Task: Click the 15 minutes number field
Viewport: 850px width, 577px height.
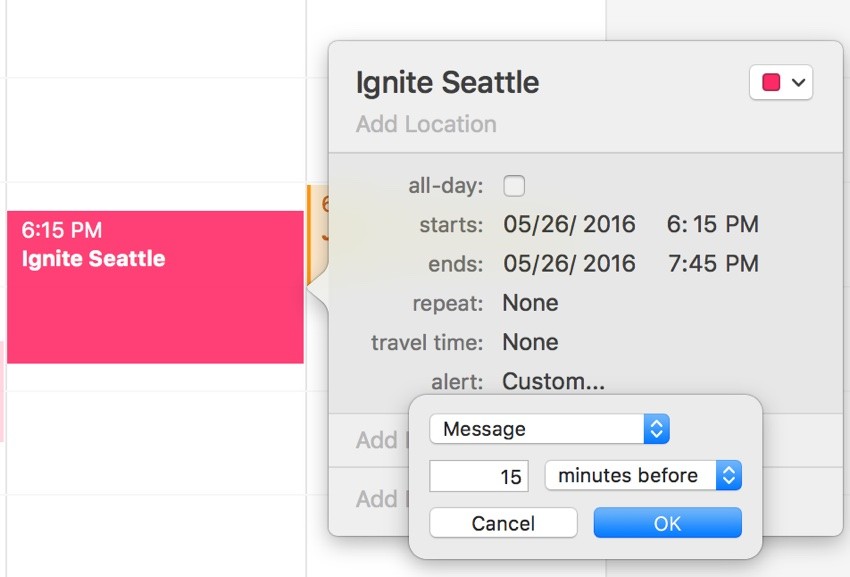Action: click(479, 476)
